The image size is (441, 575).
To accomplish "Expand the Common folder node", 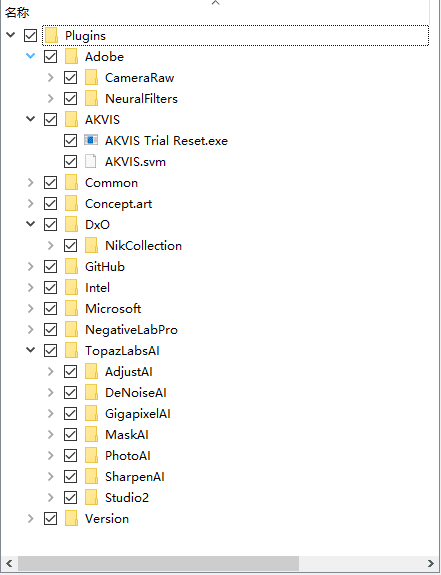I will [x=31, y=183].
